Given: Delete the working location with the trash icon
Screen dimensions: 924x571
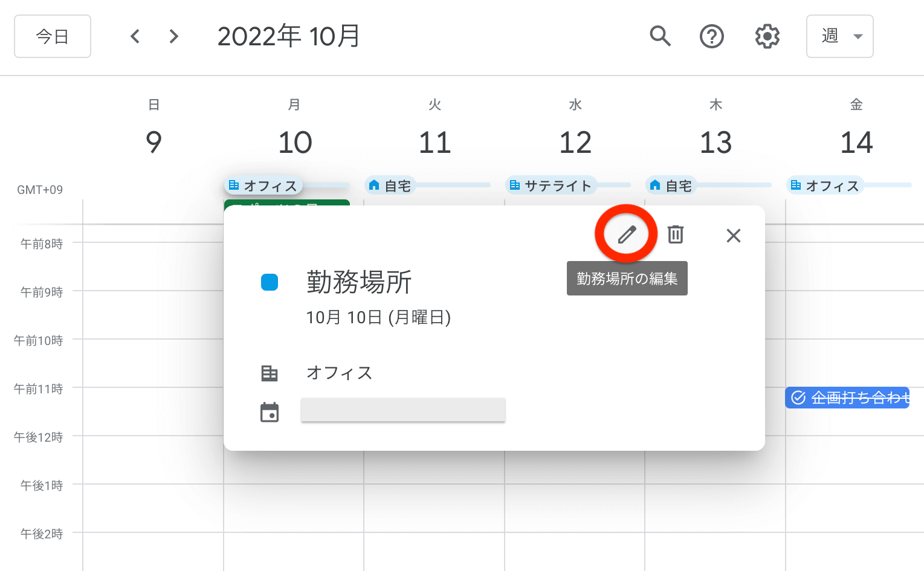Looking at the screenshot, I should coord(675,235).
